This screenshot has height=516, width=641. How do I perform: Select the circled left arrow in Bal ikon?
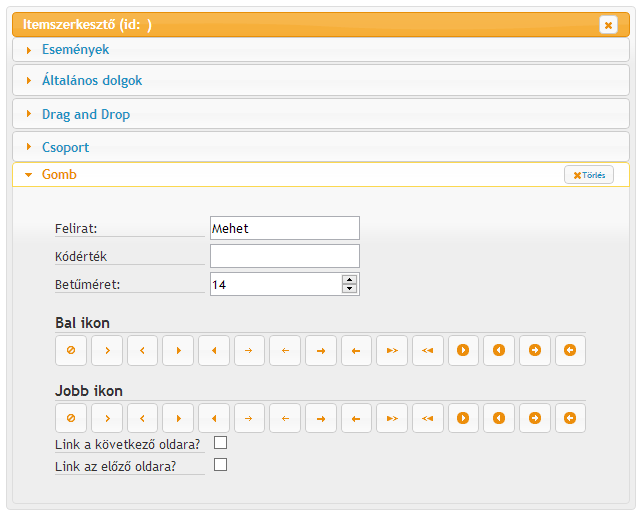coord(571,350)
